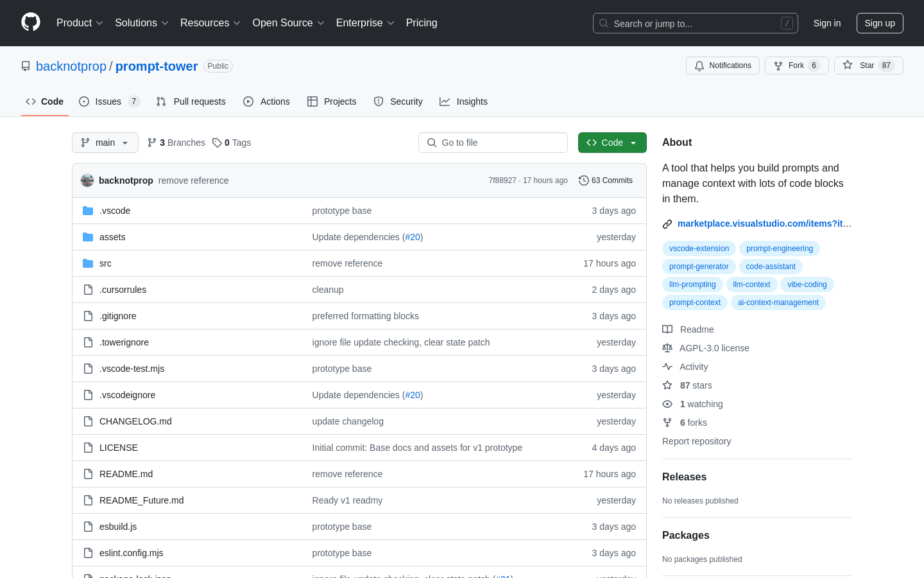The image size is (924, 578).
Task: Open the 7f88927 commit hash link
Action: (502, 180)
